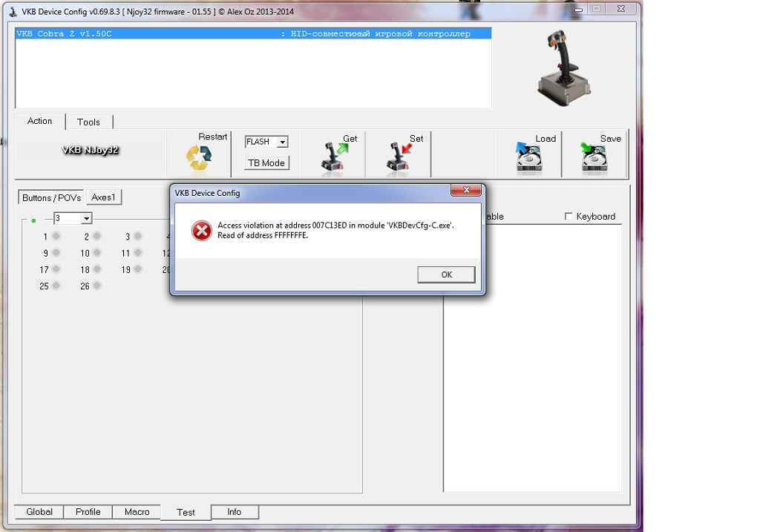The image size is (760, 532).
Task: Click the Restart recycle-arrows icon
Action: point(199,158)
